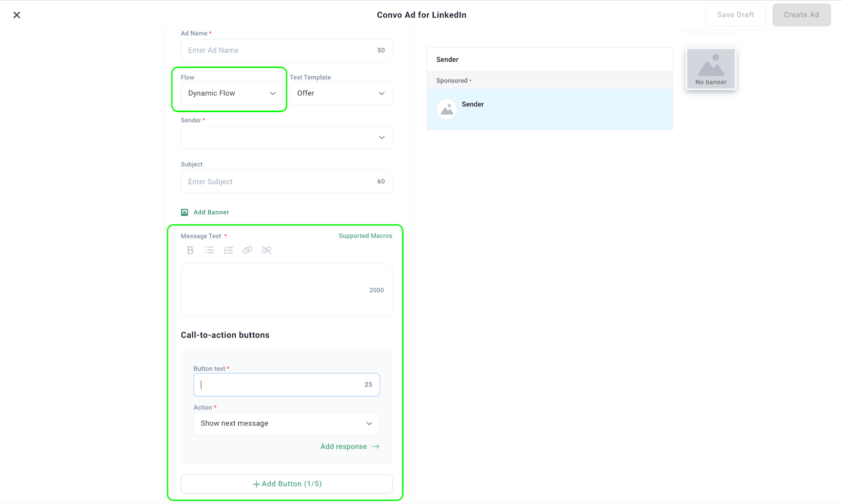Click the Sender header text in the preview
842x504 pixels.
tap(447, 60)
